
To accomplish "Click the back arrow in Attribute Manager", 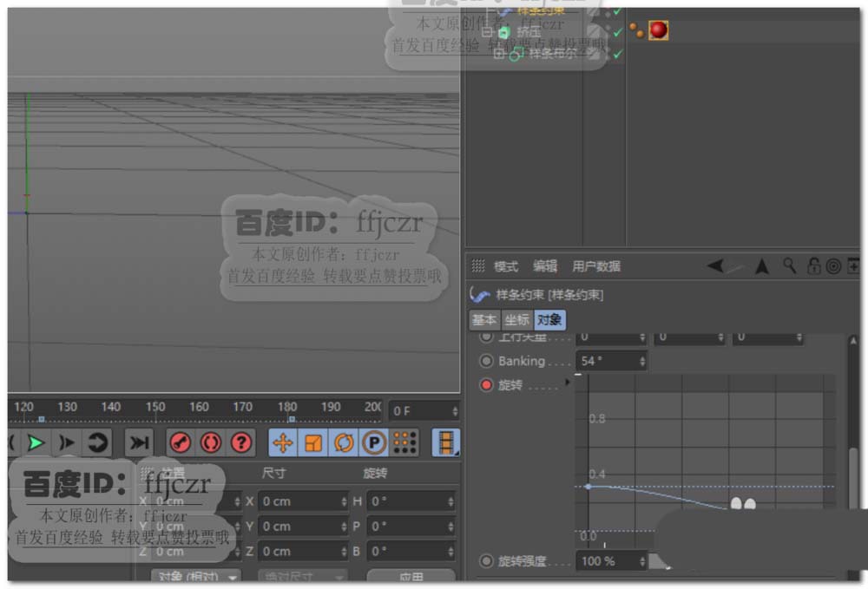I will tap(715, 266).
